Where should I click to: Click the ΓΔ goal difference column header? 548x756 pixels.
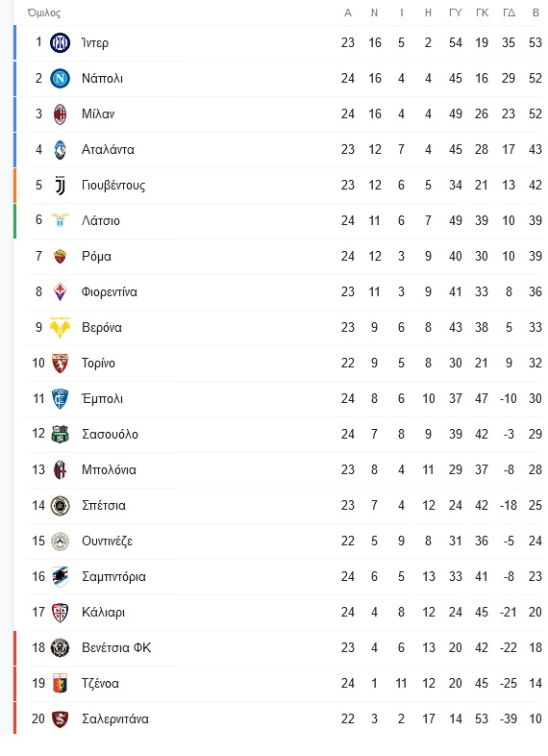(x=509, y=13)
